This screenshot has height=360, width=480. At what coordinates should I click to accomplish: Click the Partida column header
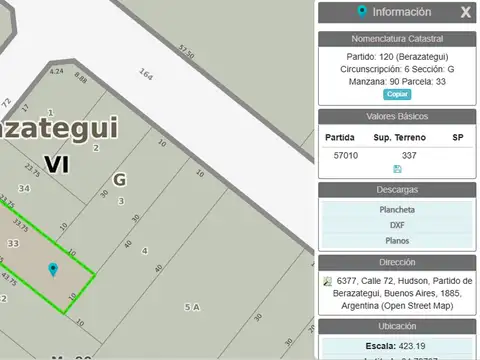tap(340, 138)
